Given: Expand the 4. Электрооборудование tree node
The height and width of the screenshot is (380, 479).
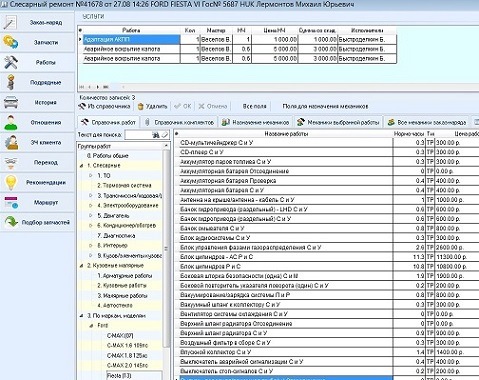Looking at the screenshot, I should (91, 205).
